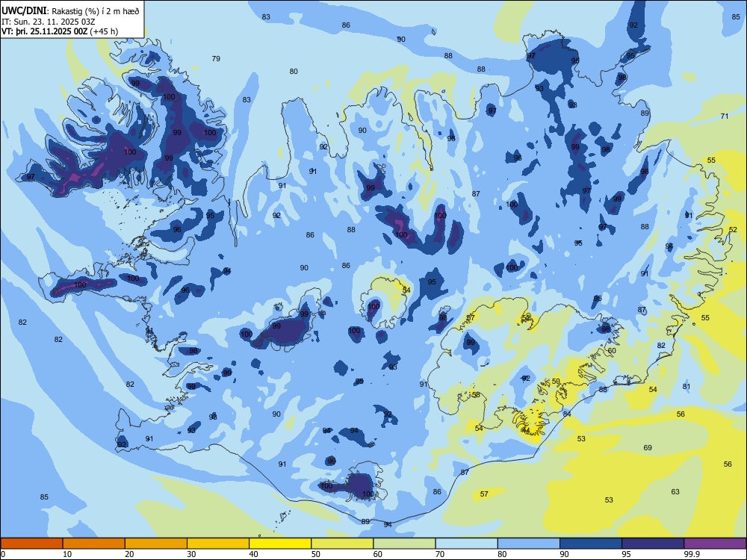747x560 pixels.
Task: Click the value 87 in the north-central interior
Action: pyautogui.click(x=475, y=193)
